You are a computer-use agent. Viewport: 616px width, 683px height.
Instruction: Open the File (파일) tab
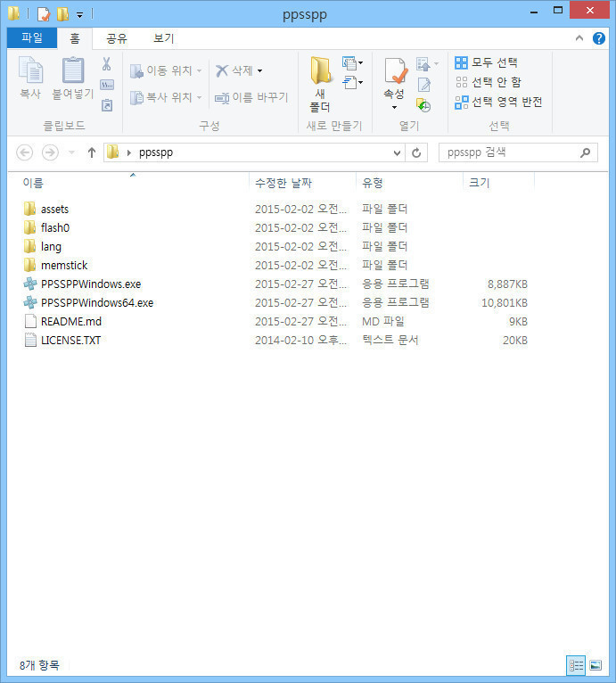coord(32,38)
